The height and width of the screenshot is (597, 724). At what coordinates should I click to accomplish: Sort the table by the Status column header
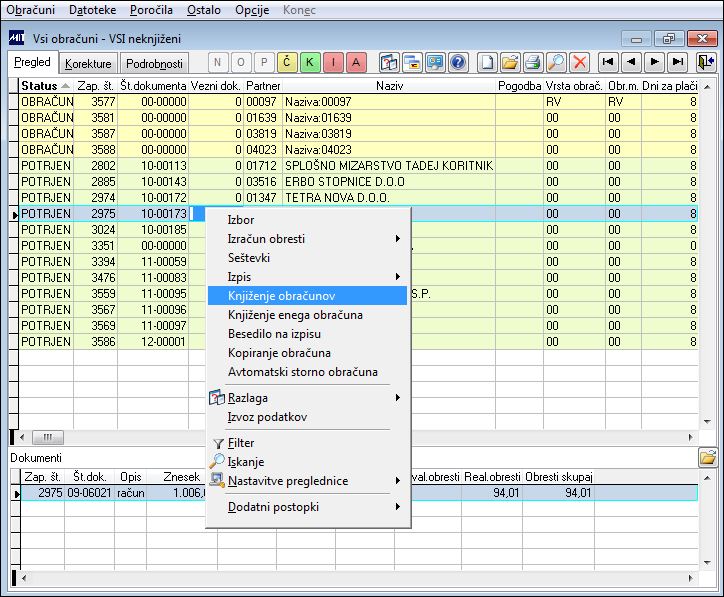coord(46,85)
